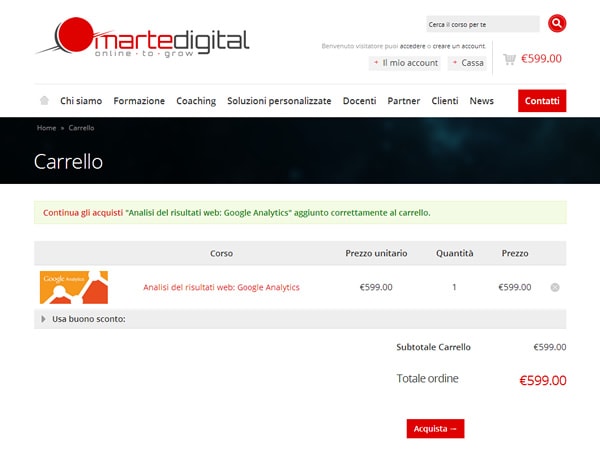The image size is (600, 450).
Task: Go to Soluzioni personalizzate page
Action: [279, 101]
